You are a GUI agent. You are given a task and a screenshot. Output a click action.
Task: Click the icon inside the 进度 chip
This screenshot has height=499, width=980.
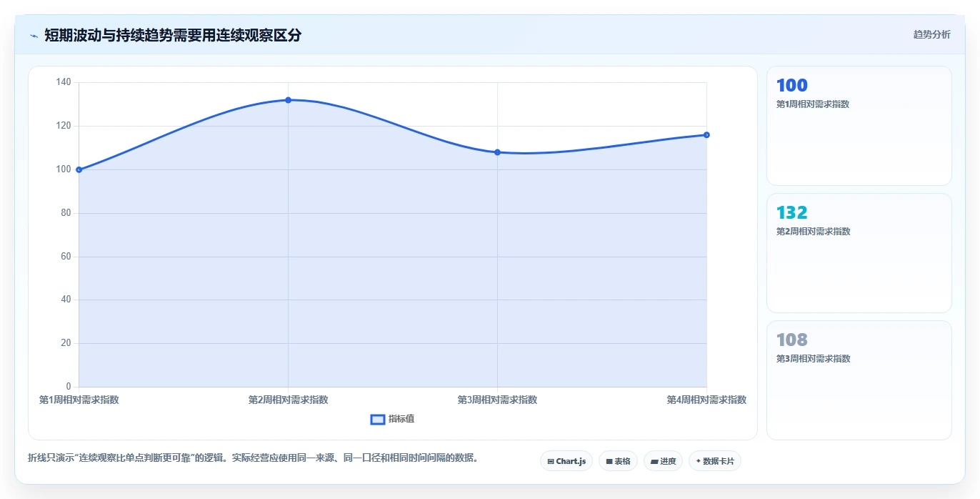pos(654,462)
